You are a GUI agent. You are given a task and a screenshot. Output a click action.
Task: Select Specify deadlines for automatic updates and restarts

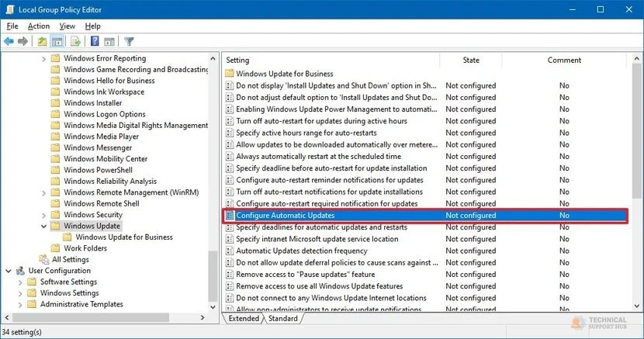[321, 227]
